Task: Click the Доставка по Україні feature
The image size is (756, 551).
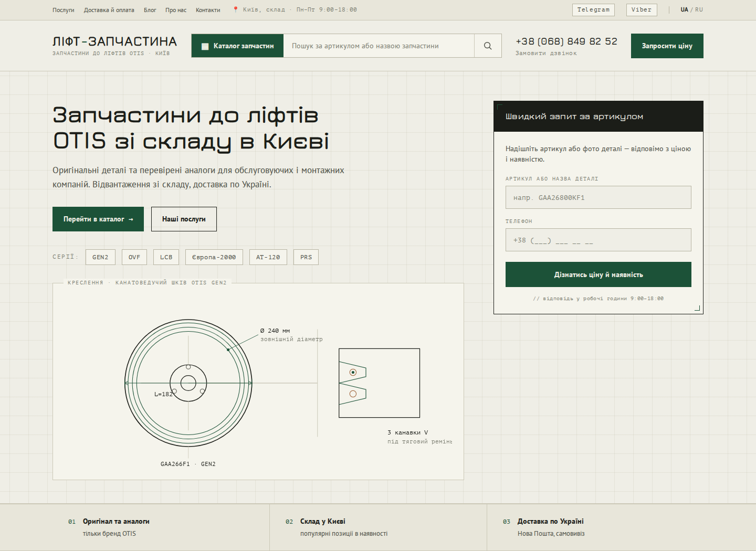Action: click(543, 527)
